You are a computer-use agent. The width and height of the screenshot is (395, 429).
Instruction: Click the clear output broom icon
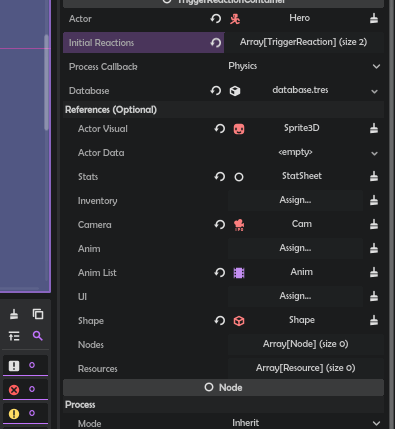tap(14, 314)
